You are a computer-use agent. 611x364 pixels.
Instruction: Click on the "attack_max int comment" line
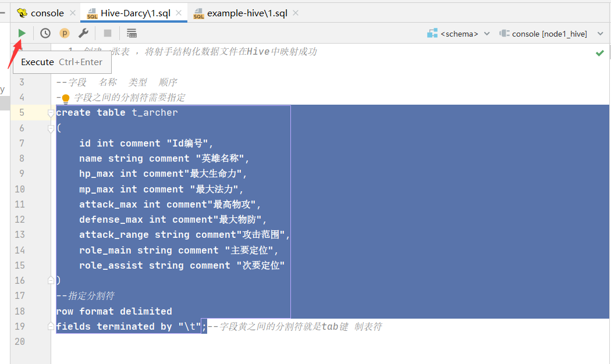coord(170,204)
